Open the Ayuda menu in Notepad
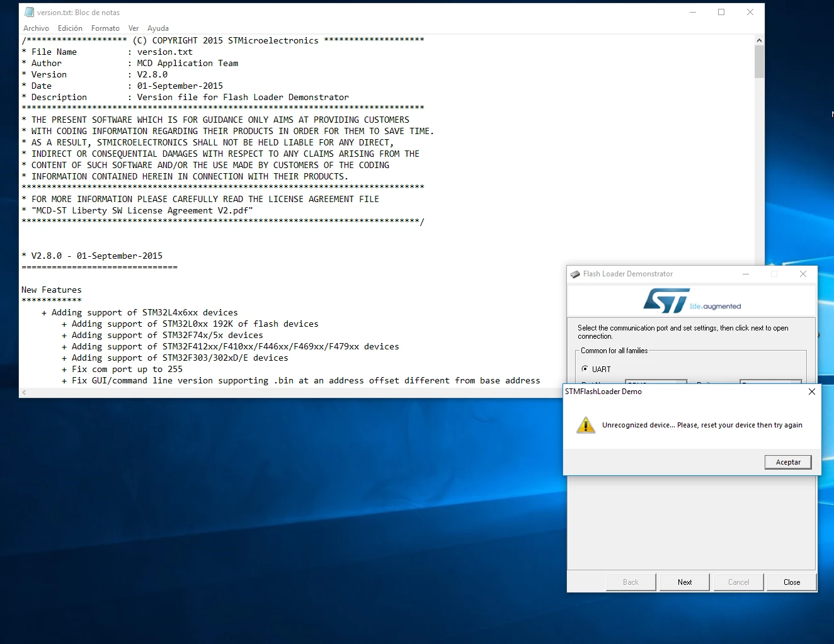This screenshot has width=834, height=644. tap(158, 28)
